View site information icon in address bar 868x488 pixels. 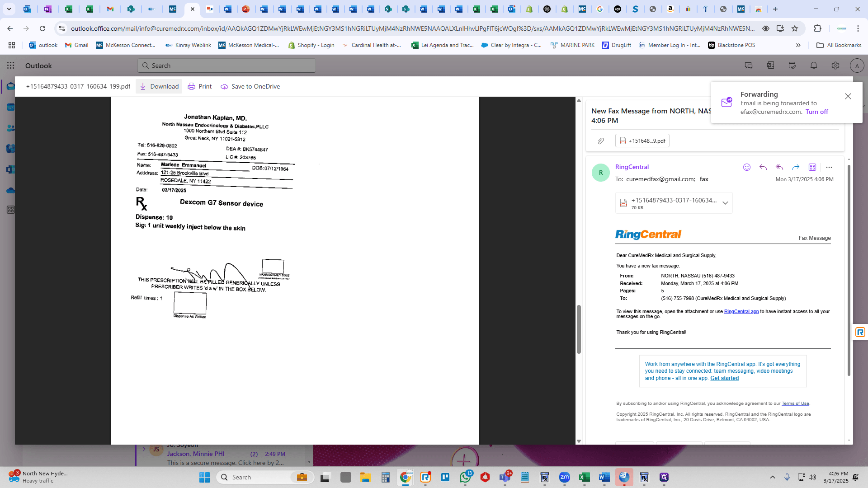click(x=62, y=28)
